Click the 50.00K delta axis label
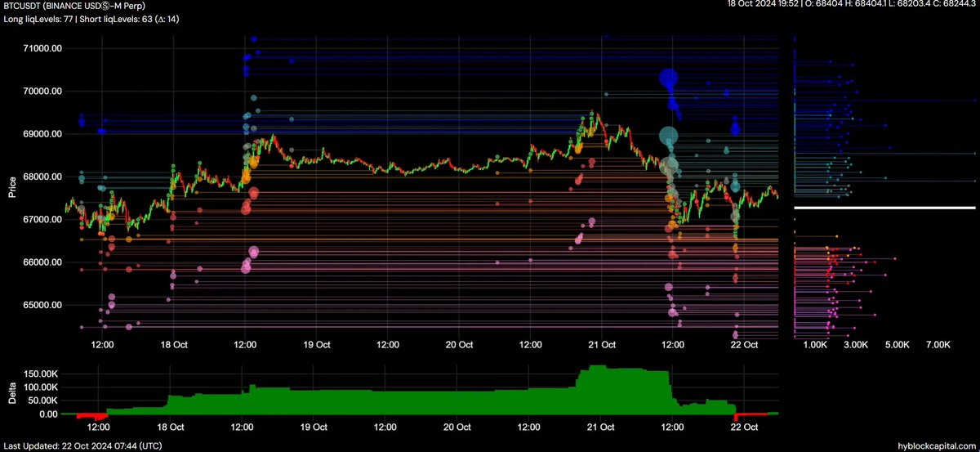The width and height of the screenshot is (980, 452). click(42, 401)
